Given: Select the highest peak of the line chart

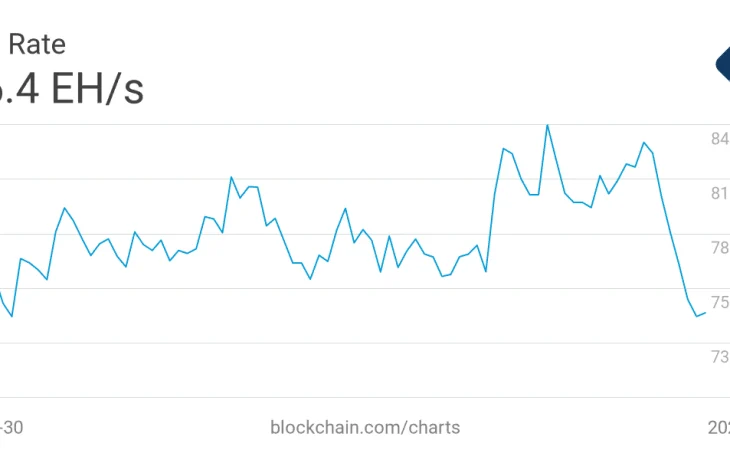Looking at the screenshot, I should pos(548,125).
